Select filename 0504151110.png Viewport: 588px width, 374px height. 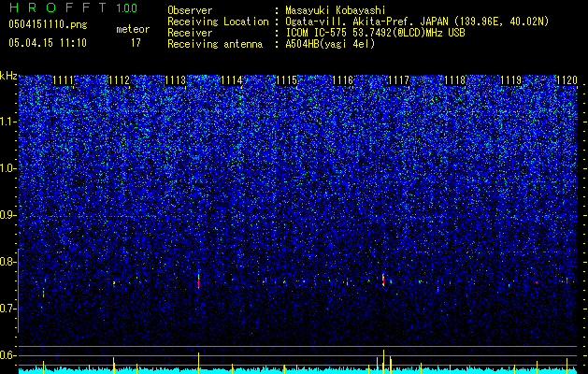pyautogui.click(x=48, y=24)
